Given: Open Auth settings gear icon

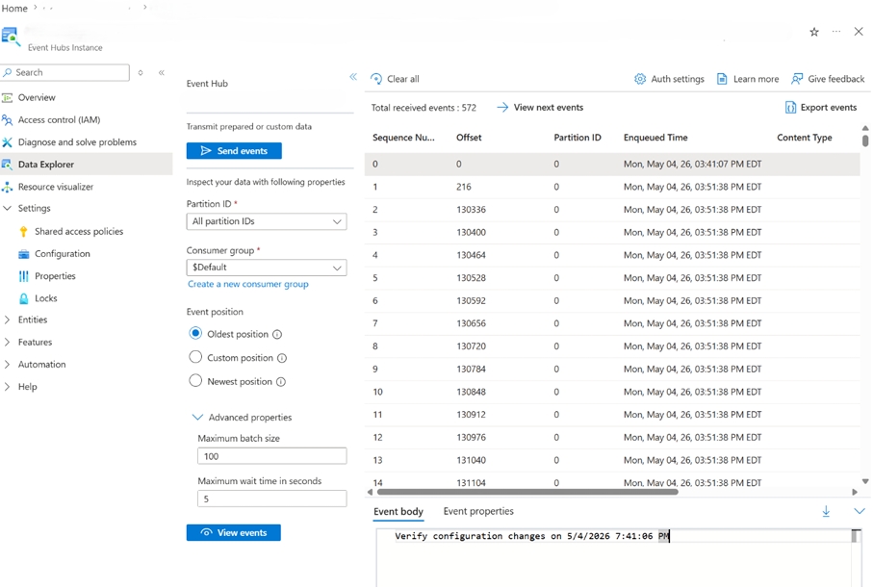Looking at the screenshot, I should click(640, 79).
